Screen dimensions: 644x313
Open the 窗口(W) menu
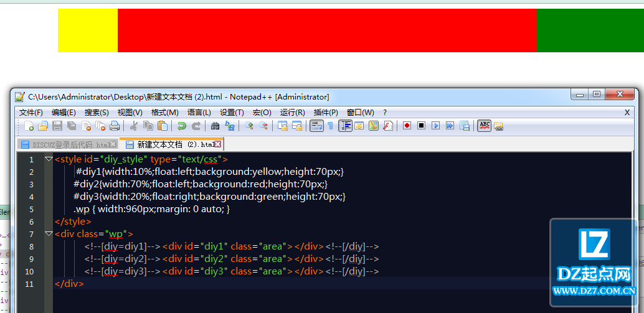pyautogui.click(x=360, y=113)
